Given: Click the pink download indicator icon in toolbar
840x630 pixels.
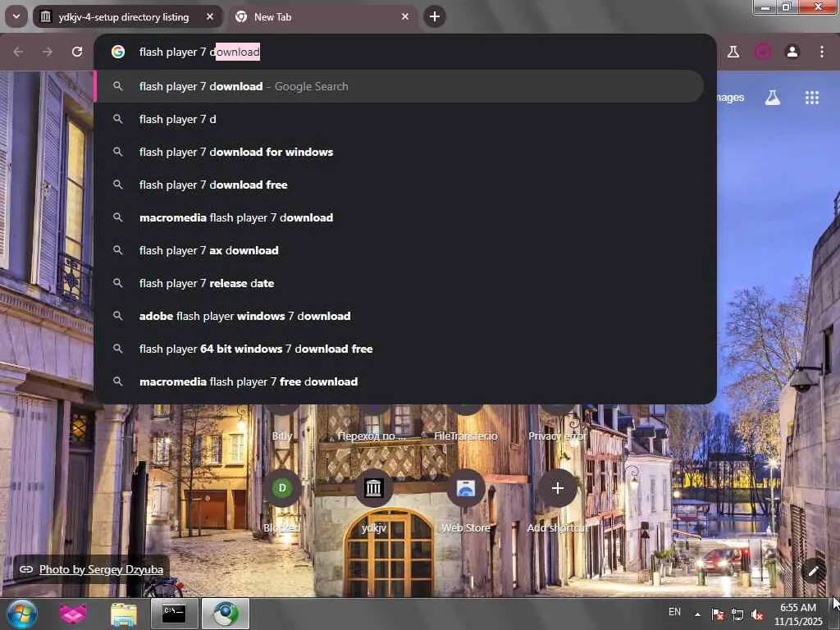Looking at the screenshot, I should tap(763, 52).
